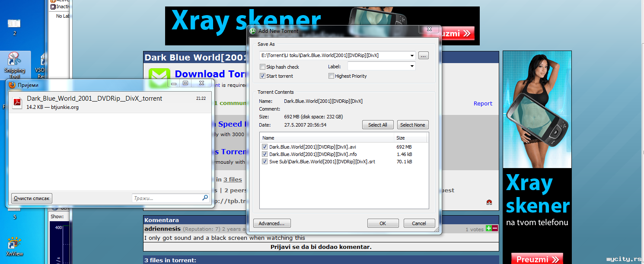Toggle the Skip hash check checkbox
The height and width of the screenshot is (264, 644).
tap(262, 67)
